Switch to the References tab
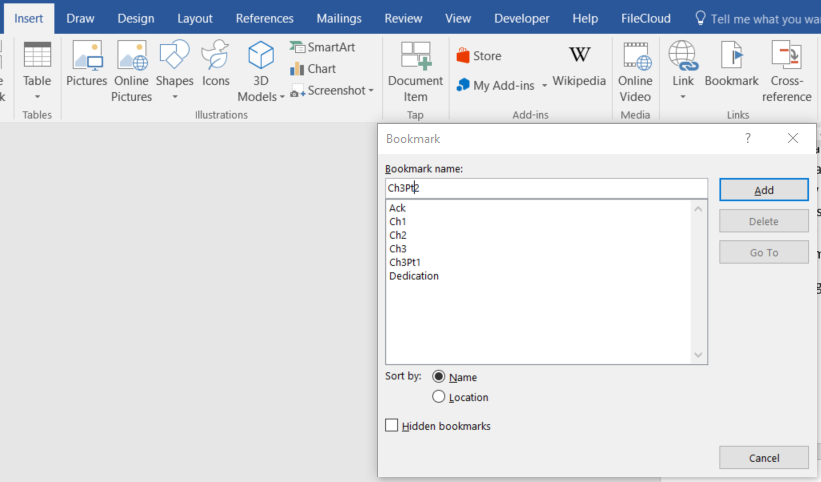821x482 pixels. pos(264,18)
